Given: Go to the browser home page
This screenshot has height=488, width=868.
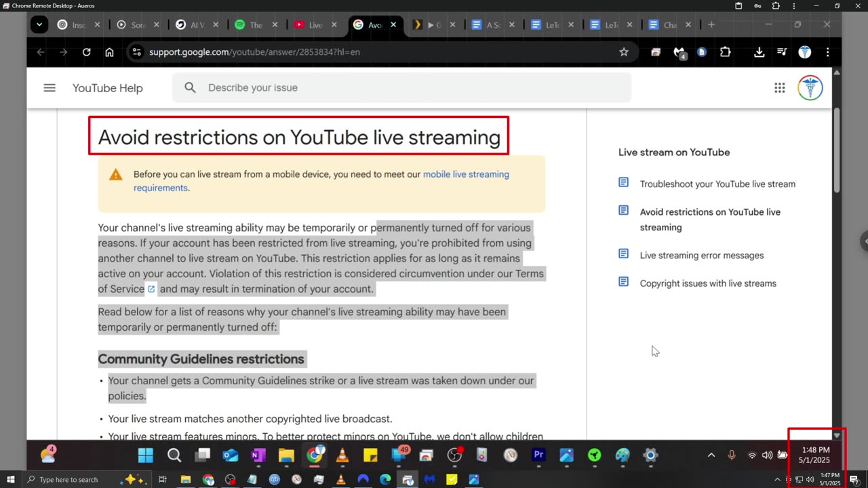Looking at the screenshot, I should 109,52.
